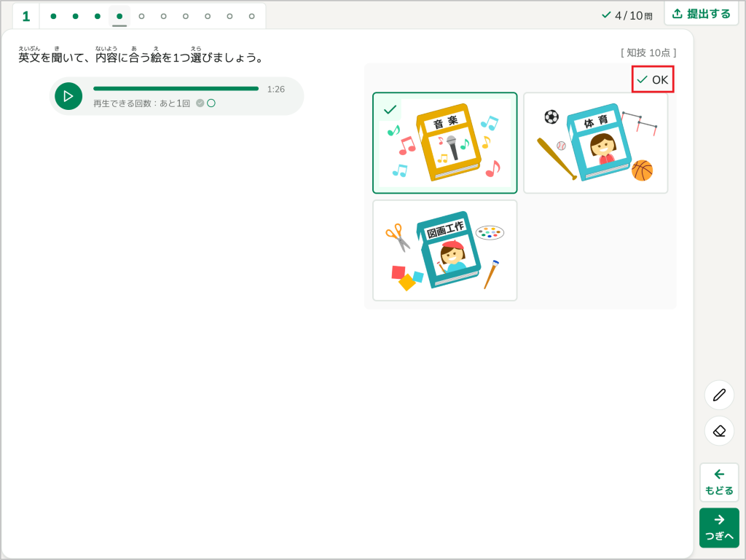Jump to unanswered question 10 dot
This screenshot has height=560, width=746.
[x=251, y=16]
